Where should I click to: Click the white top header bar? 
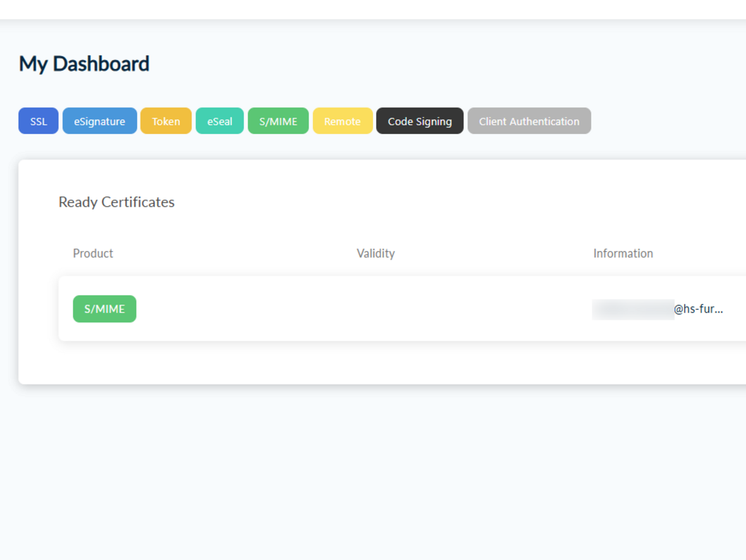point(373,9)
